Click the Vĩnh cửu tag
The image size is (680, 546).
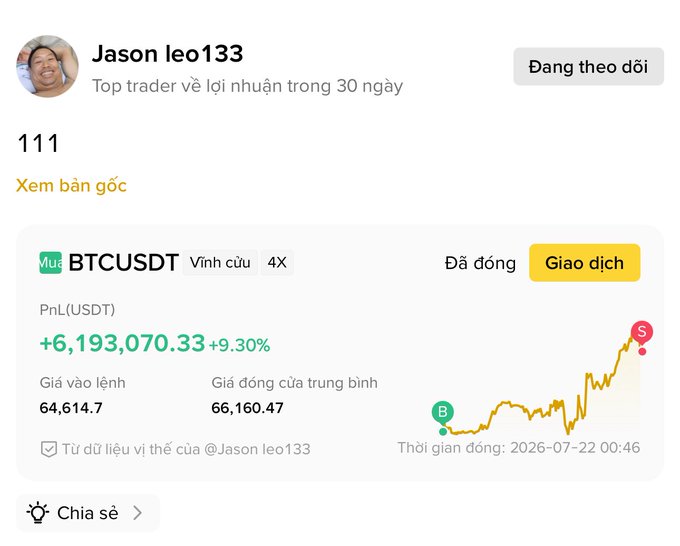(220, 262)
